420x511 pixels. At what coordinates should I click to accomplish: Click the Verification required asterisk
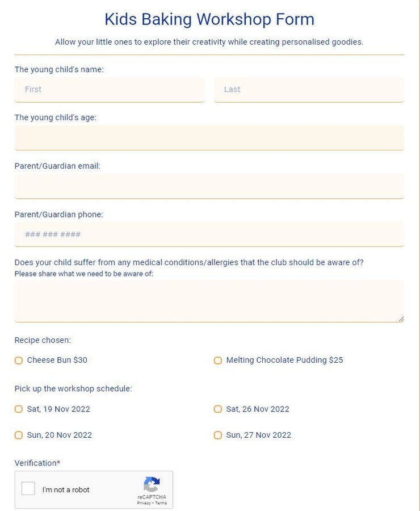coord(58,463)
